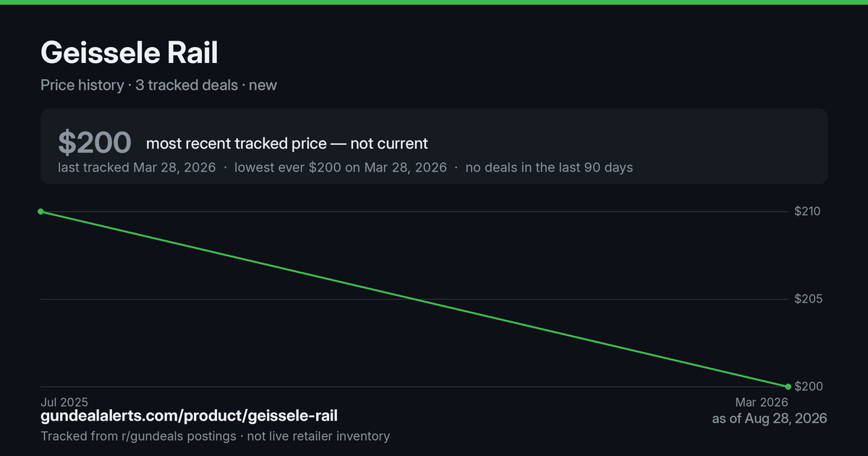Click 'Price history · 3 tracked deals' subtitle

(139, 85)
